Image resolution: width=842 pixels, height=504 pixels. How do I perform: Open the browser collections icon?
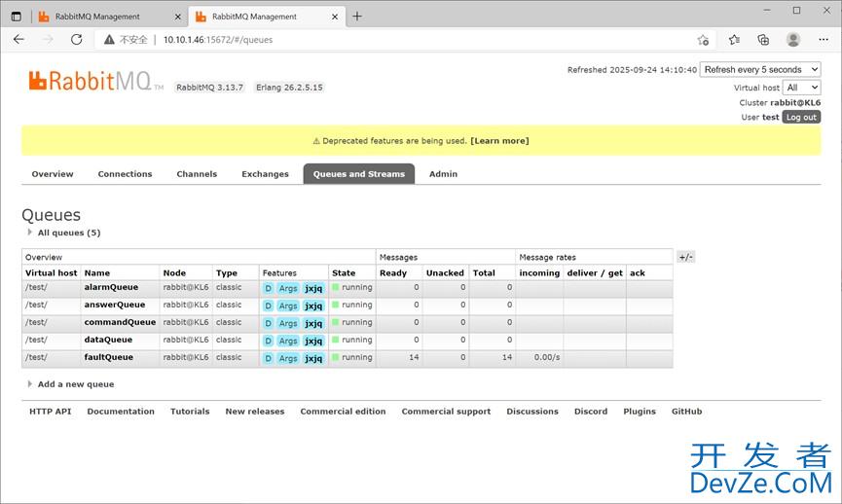click(x=764, y=40)
